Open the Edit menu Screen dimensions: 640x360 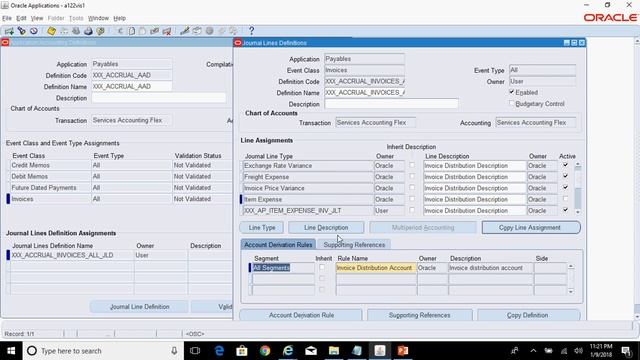21,18
